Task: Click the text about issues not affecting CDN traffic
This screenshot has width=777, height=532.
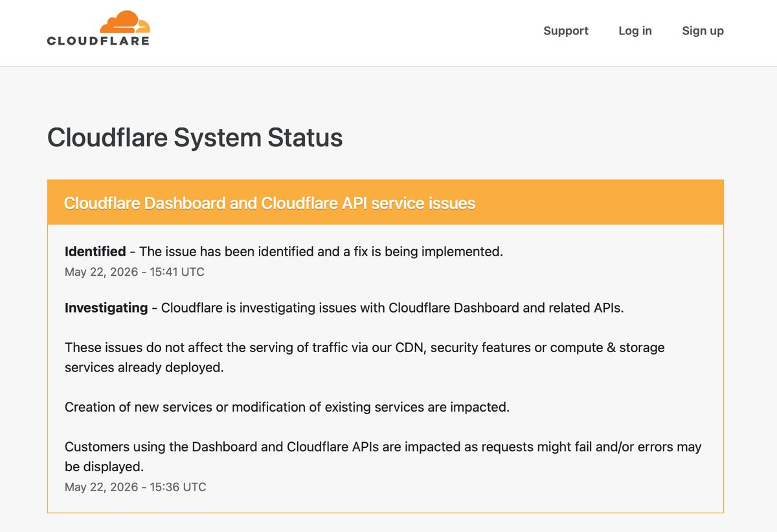Action: coord(365,357)
